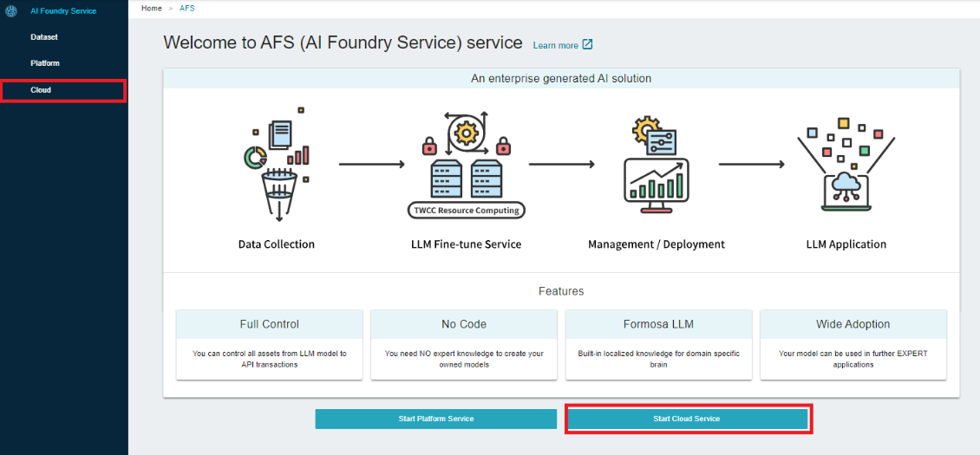980x455 pixels.
Task: Click the TWCC Resource Computing servers illustration
Action: point(467,165)
